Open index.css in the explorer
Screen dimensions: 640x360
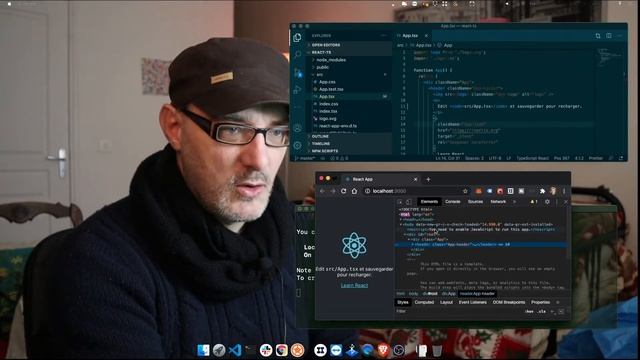point(329,104)
